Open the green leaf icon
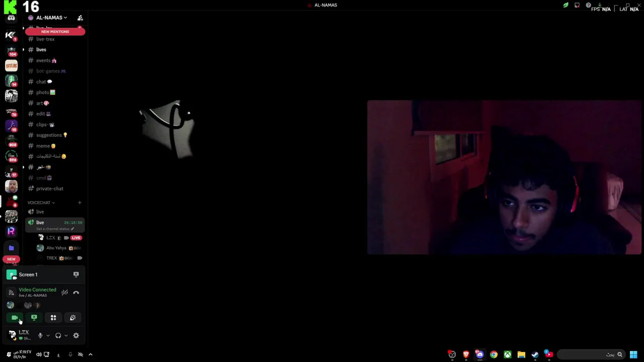This screenshot has height=362, width=644. (566, 6)
